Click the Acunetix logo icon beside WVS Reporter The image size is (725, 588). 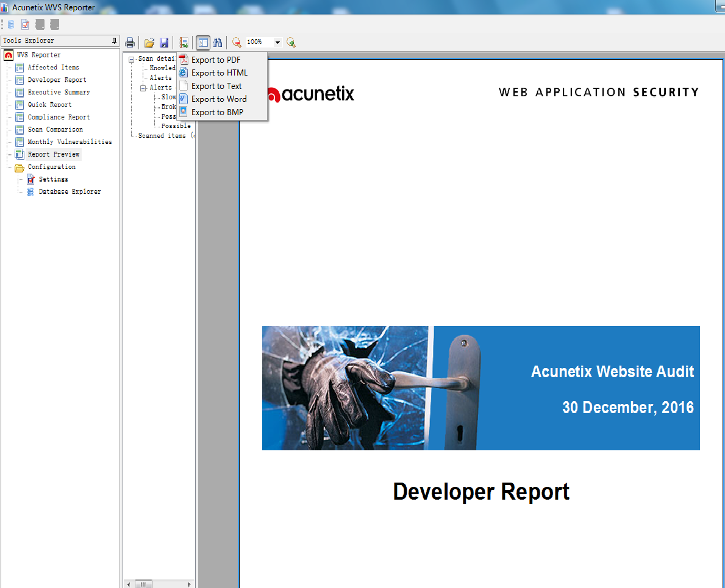point(9,55)
